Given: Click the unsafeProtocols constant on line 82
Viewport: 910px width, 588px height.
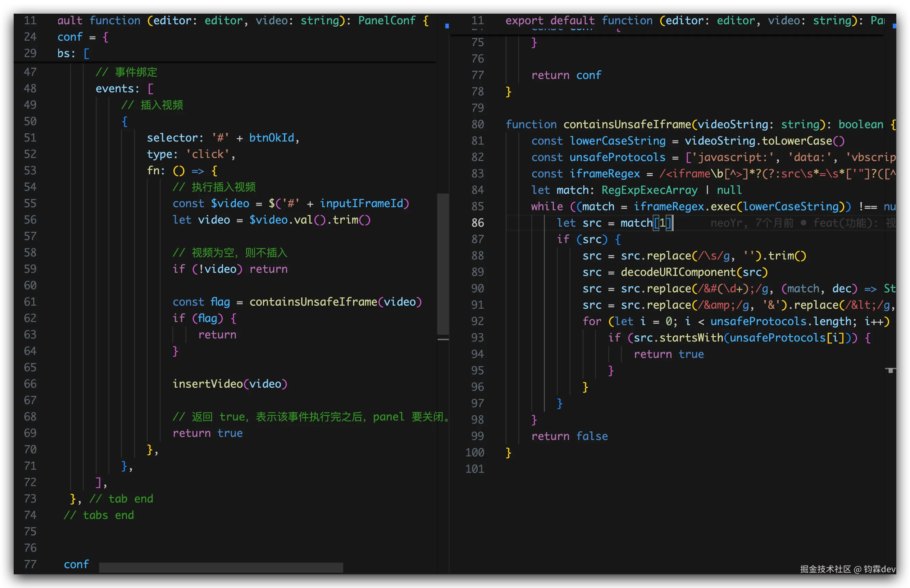Looking at the screenshot, I should point(617,157).
